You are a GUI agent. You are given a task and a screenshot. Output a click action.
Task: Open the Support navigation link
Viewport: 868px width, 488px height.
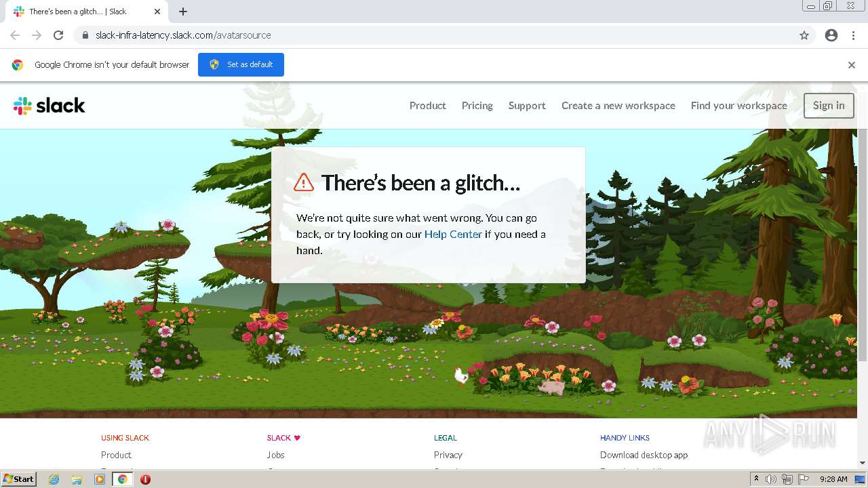[x=527, y=106]
